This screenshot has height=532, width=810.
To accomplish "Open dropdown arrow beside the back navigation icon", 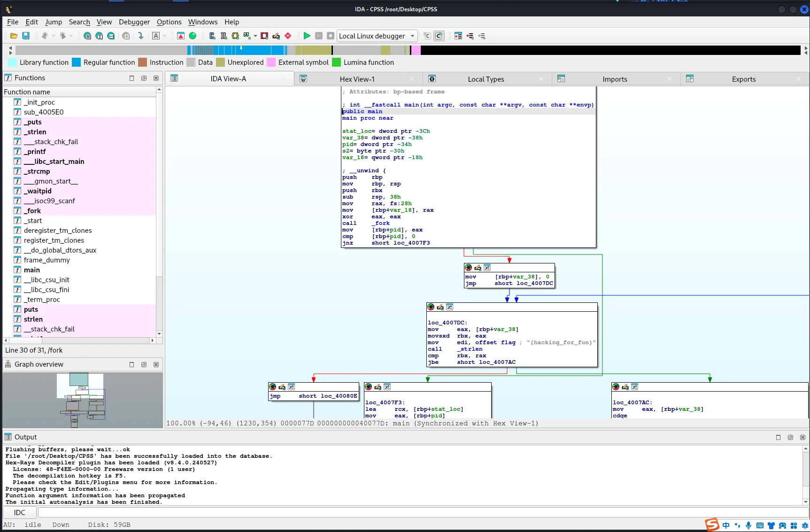I will click(x=54, y=36).
